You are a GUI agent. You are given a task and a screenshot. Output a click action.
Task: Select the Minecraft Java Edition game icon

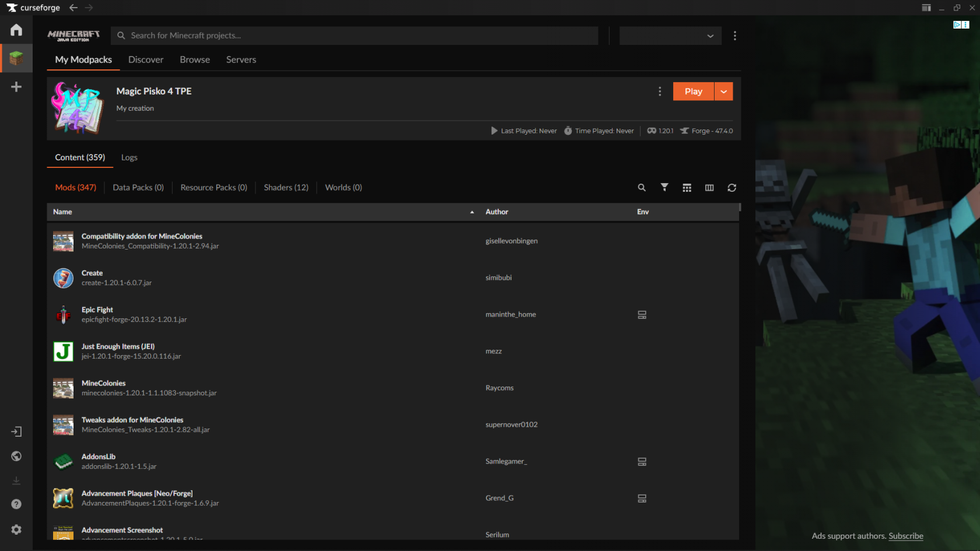[16, 58]
